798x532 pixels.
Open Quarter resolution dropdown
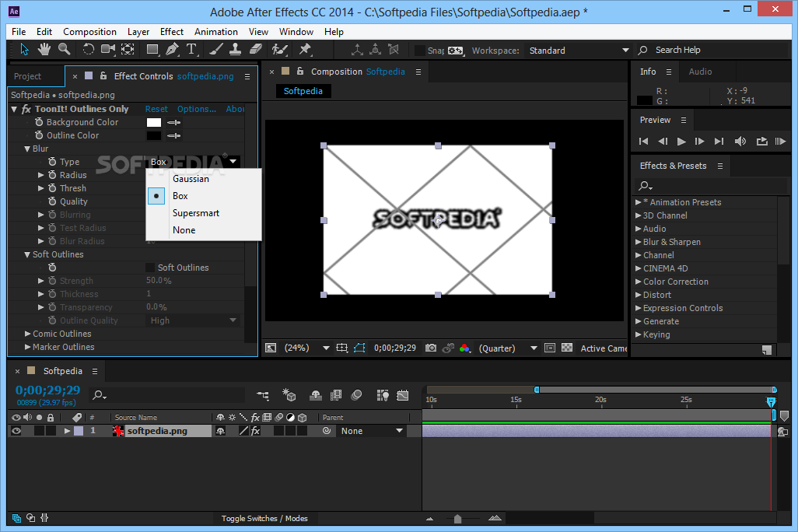507,348
